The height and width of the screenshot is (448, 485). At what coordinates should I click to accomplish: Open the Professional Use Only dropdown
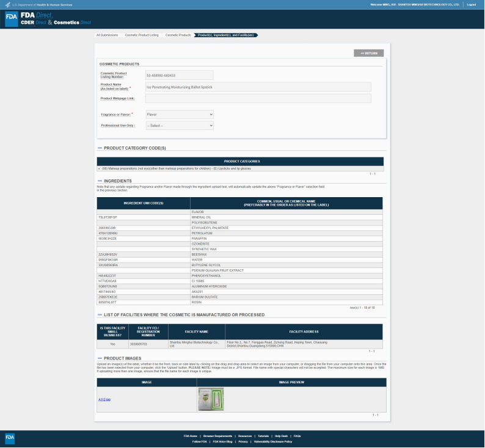tap(180, 125)
